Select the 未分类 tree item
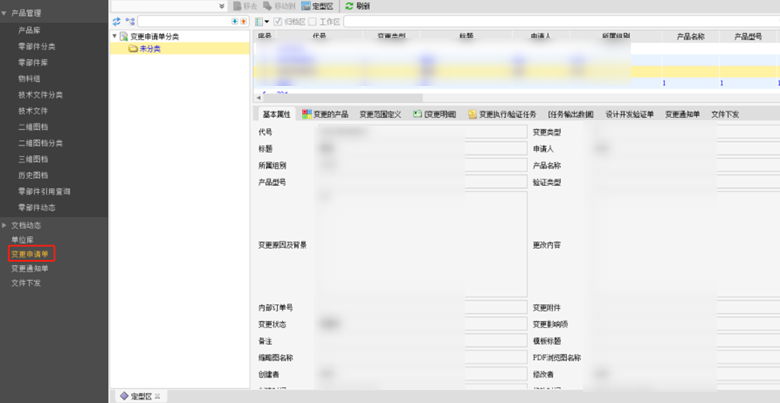 150,49
